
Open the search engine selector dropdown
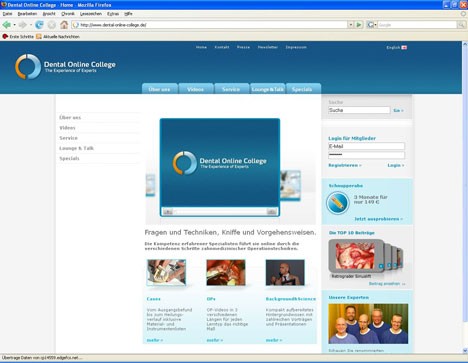point(372,25)
